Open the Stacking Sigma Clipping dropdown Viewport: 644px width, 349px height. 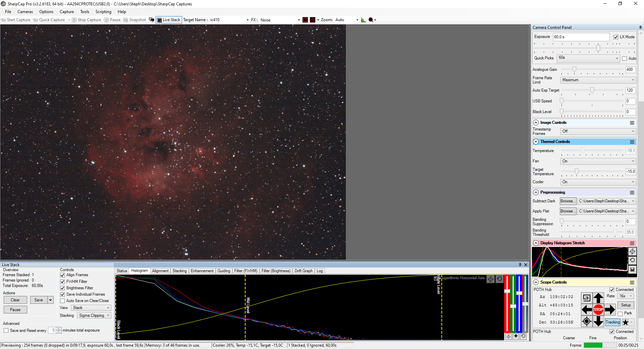[94, 315]
